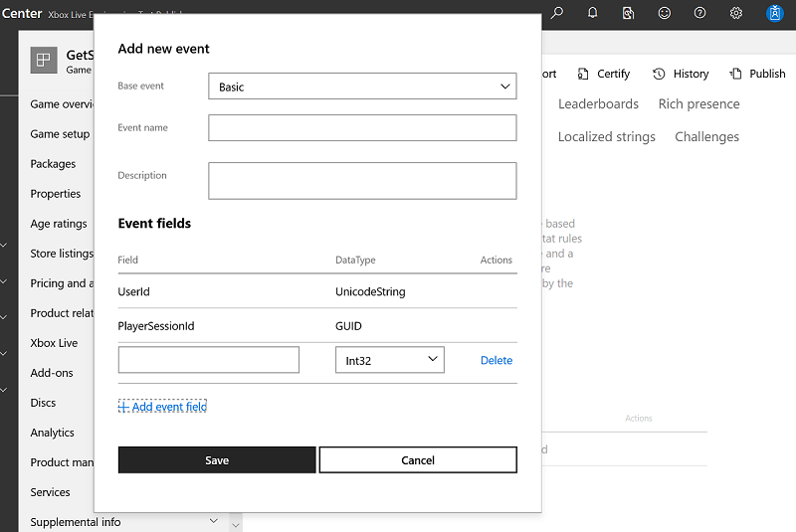
Task: Click the History clock icon
Action: pos(659,74)
